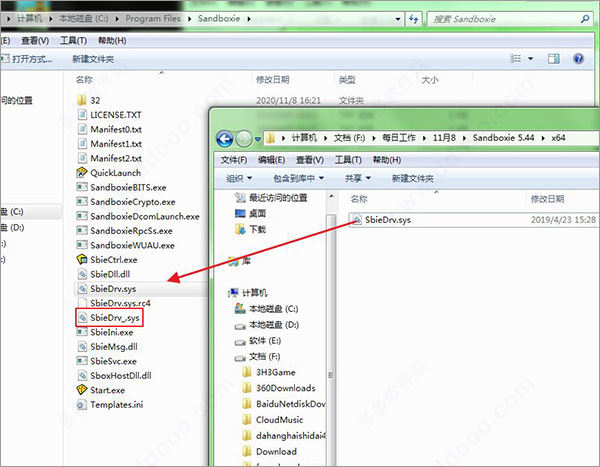Image resolution: width=600 pixels, height=467 pixels.
Task: Select the SbieDll.dll file icon
Action: pos(82,274)
